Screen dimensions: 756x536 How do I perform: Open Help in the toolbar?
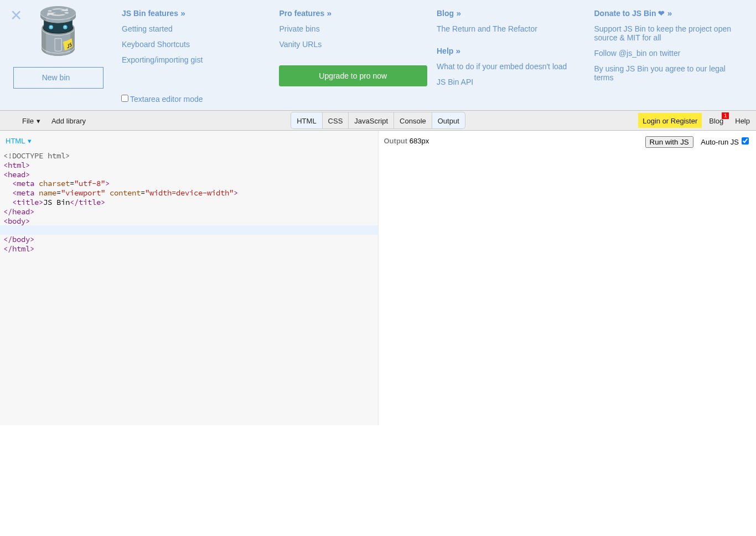(742, 121)
